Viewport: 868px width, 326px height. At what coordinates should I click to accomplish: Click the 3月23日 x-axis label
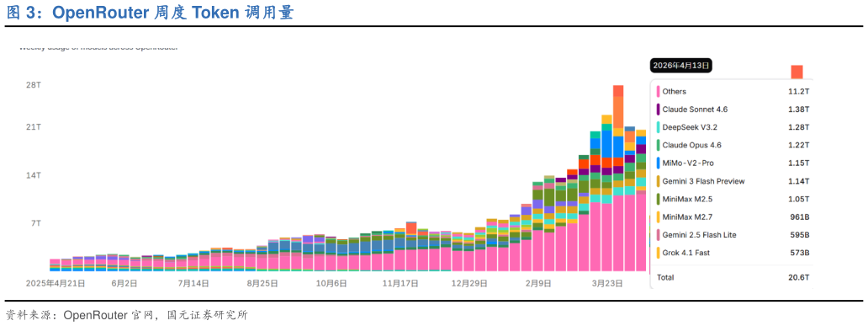(606, 283)
